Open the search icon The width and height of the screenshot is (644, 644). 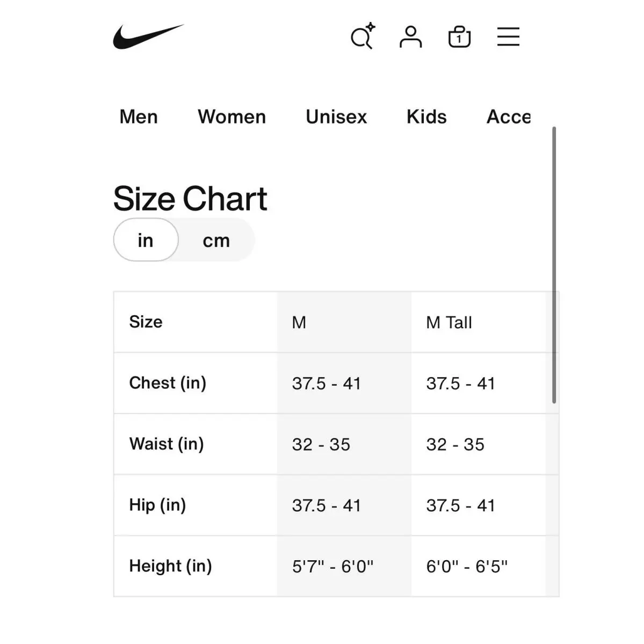(363, 36)
